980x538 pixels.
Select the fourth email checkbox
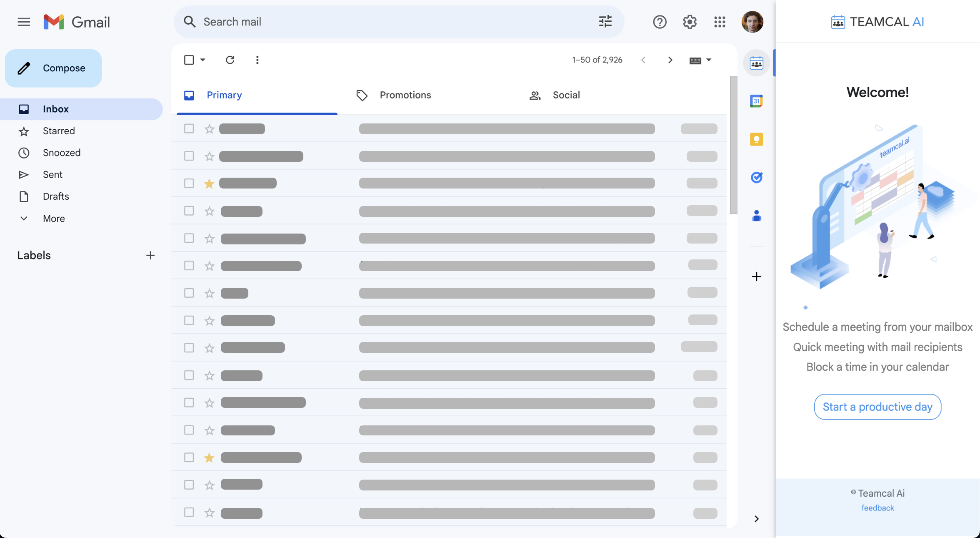[189, 211]
